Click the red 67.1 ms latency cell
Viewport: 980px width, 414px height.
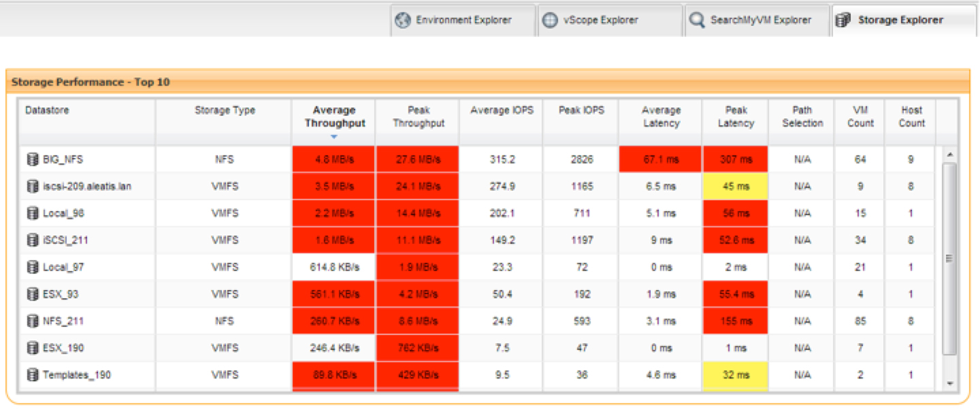(x=661, y=159)
